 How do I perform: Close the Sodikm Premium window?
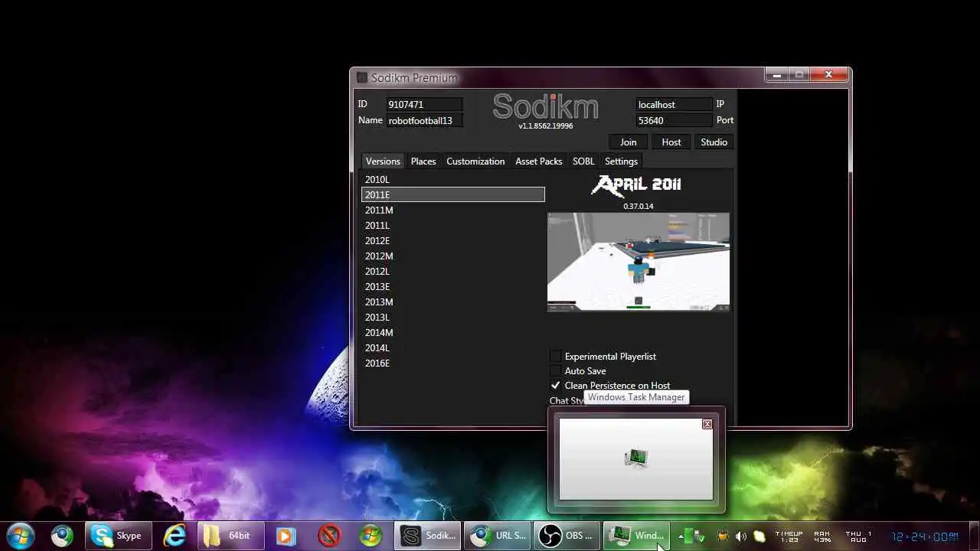828,75
